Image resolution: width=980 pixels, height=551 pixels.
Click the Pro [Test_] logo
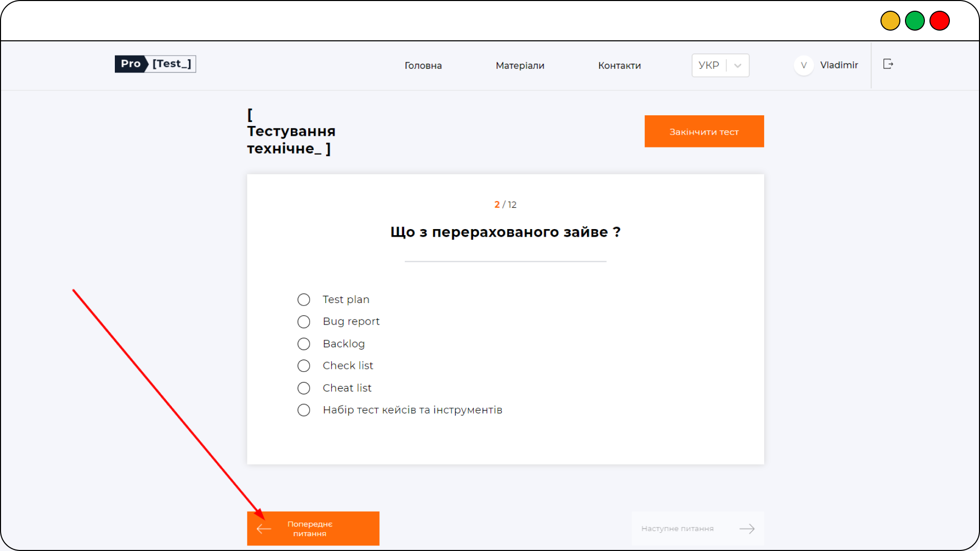coord(155,64)
